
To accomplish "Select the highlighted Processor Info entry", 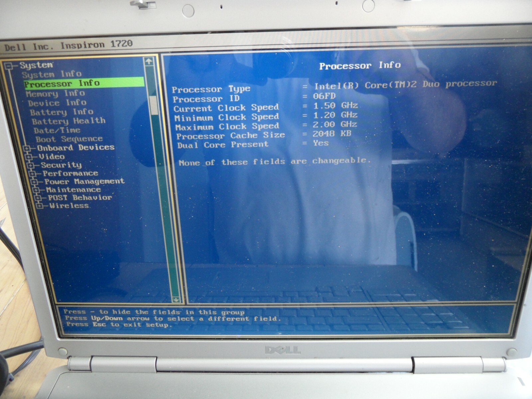I will [84, 83].
